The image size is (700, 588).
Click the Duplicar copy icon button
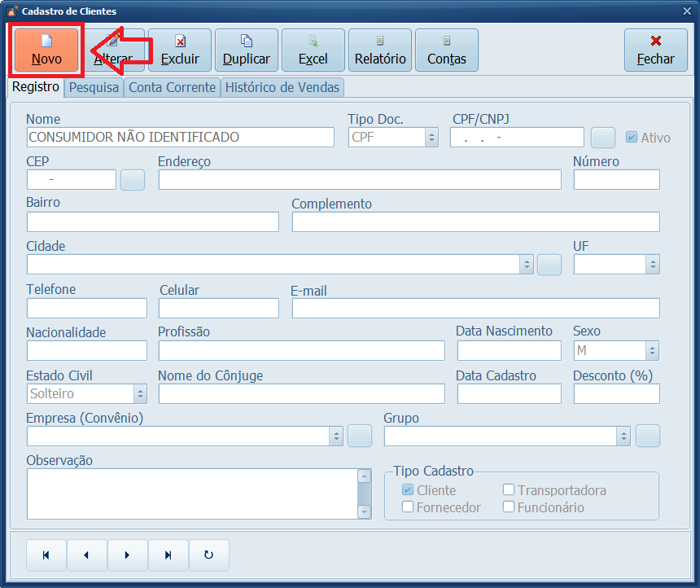247,50
